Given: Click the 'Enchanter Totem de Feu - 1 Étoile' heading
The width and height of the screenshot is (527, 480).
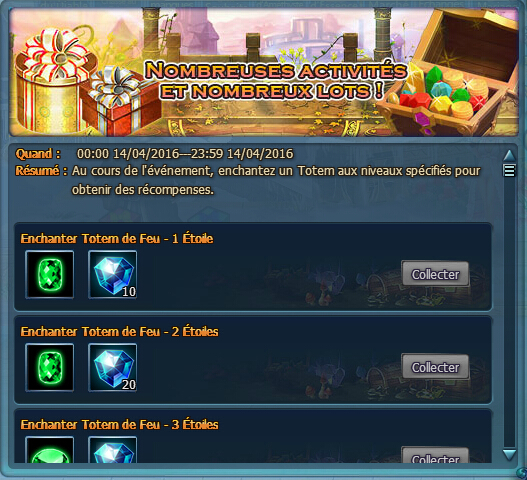Looking at the screenshot, I should click(117, 239).
